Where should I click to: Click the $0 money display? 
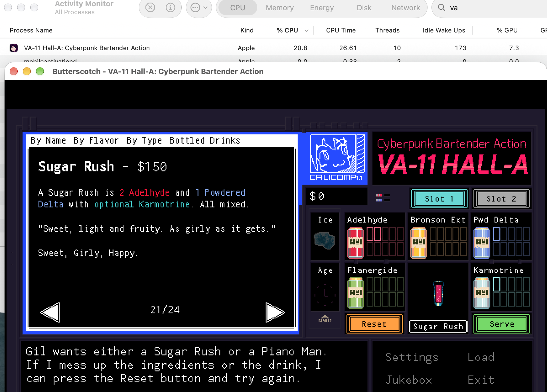(x=337, y=196)
